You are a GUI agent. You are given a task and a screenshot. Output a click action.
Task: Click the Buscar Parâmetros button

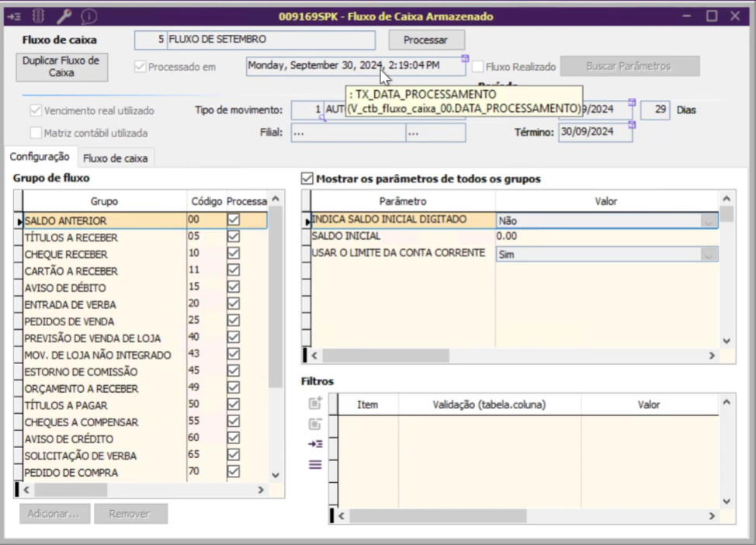tap(629, 66)
